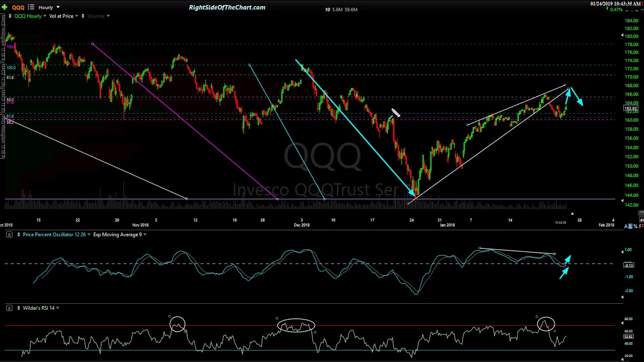
Task: Click the Dec 2018 date axis label
Action: (302, 225)
